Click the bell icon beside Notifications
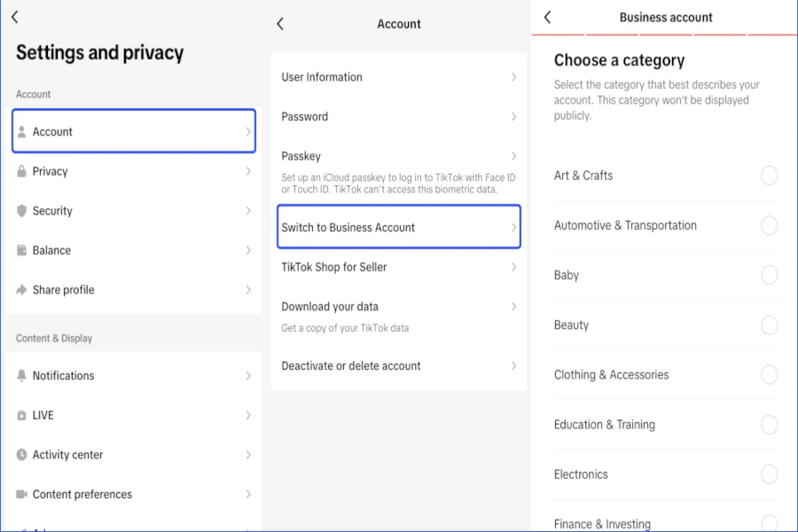The height and width of the screenshot is (532, 798). [x=21, y=376]
